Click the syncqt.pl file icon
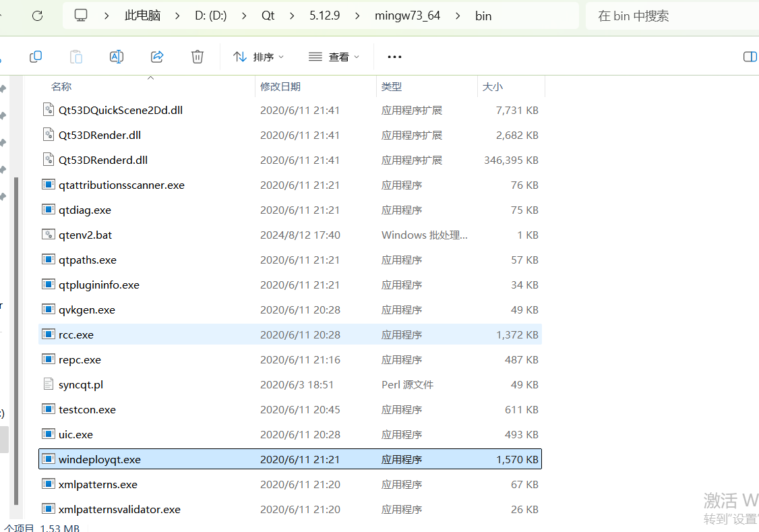The width and height of the screenshot is (759, 532). 49,384
